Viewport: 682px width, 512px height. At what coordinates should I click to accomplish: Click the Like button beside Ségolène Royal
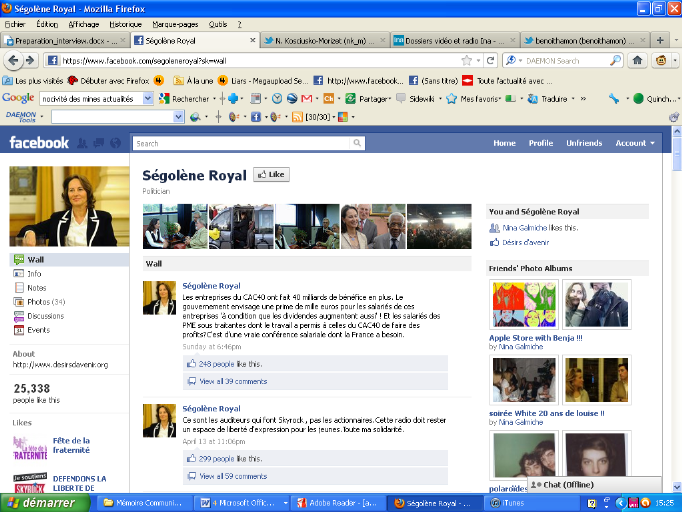(x=271, y=174)
